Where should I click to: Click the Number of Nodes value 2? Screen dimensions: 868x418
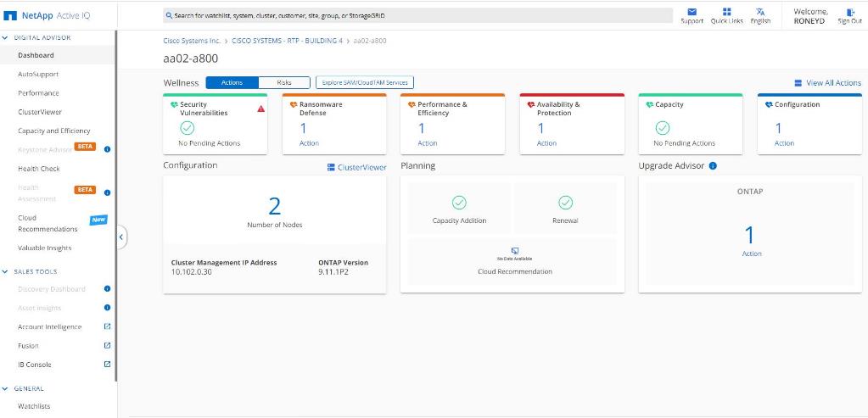click(275, 206)
